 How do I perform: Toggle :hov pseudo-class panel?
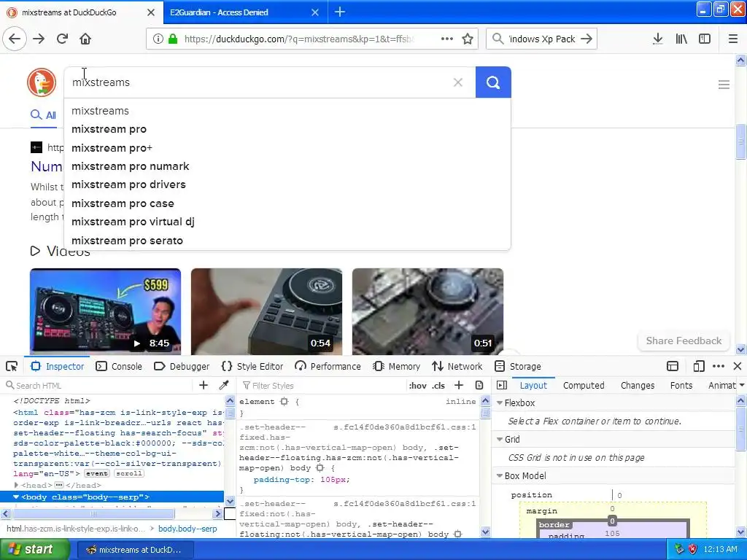(418, 386)
